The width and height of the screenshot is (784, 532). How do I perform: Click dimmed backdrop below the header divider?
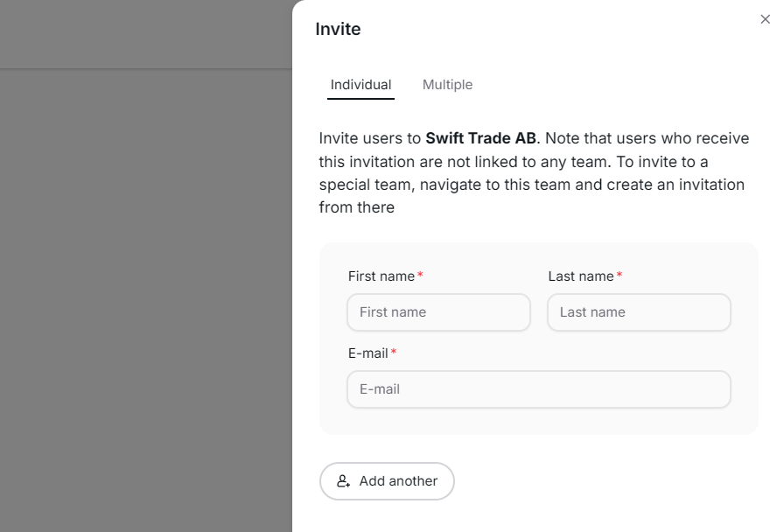(146, 300)
